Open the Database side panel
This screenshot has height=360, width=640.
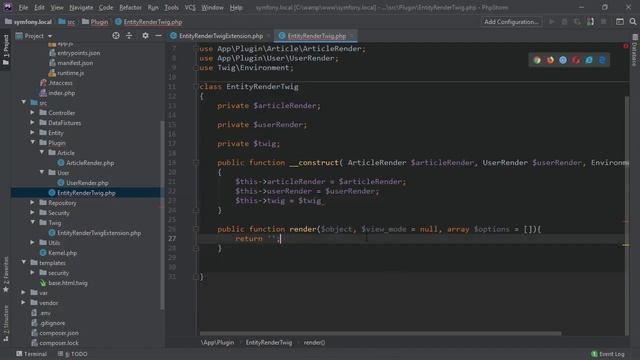635,51
